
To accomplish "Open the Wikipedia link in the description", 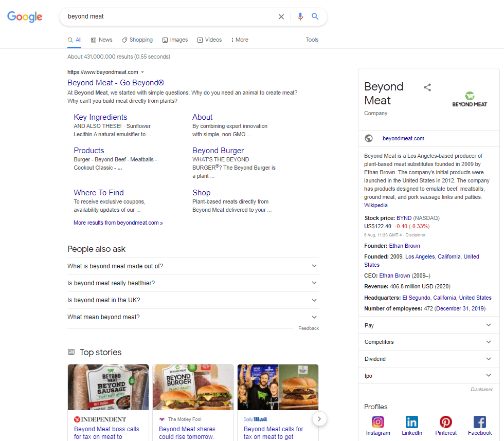I will pyautogui.click(x=375, y=205).
